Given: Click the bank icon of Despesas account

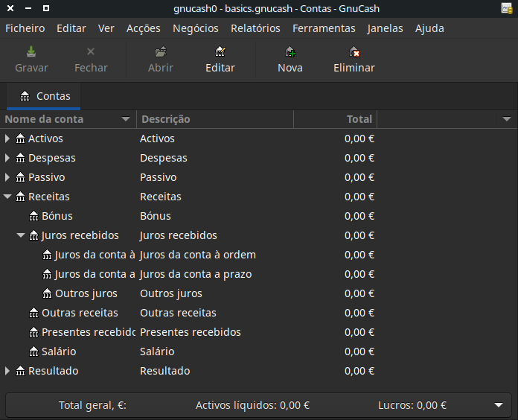Looking at the screenshot, I should click(x=21, y=158).
